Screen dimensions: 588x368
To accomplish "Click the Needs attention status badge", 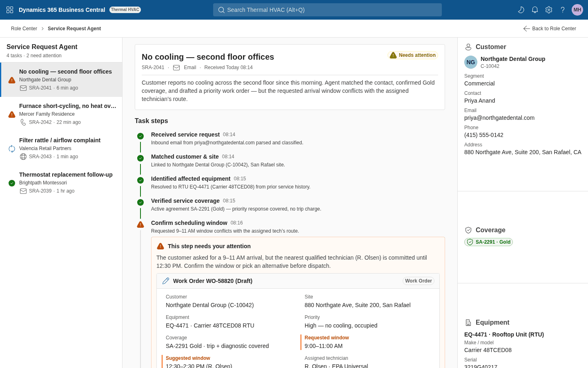I will click(413, 55).
